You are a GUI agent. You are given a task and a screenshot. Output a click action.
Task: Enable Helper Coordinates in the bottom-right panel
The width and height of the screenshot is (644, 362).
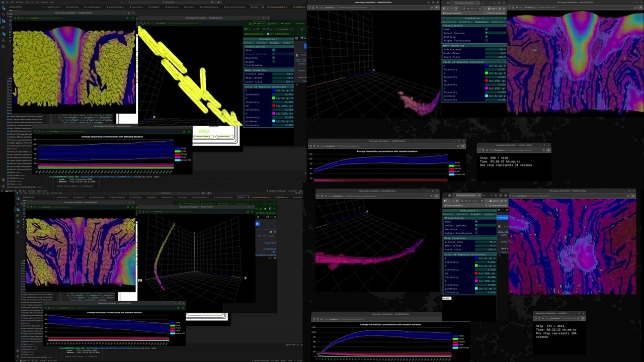476,233
